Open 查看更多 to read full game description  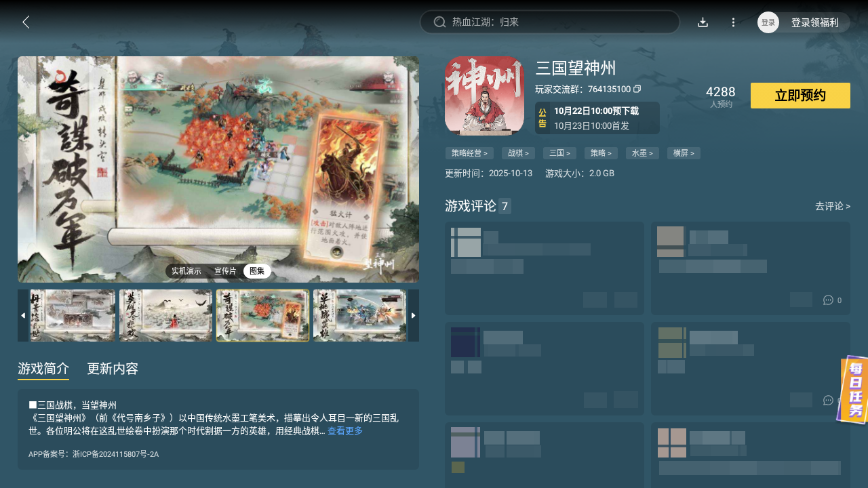[x=345, y=430]
